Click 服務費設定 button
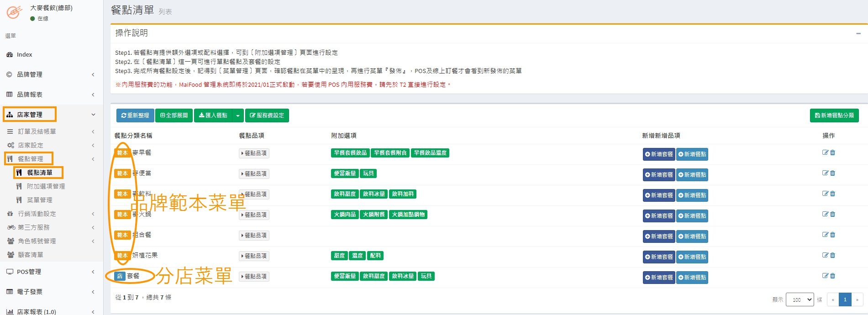Screen dimensions: 868x315 pos(267,115)
